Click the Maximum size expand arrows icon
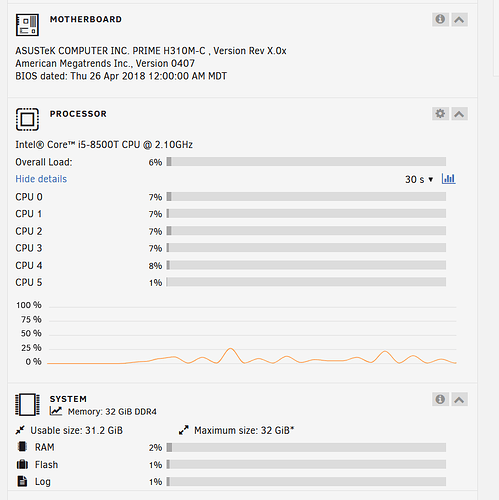The height and width of the screenshot is (500, 499). tap(184, 430)
